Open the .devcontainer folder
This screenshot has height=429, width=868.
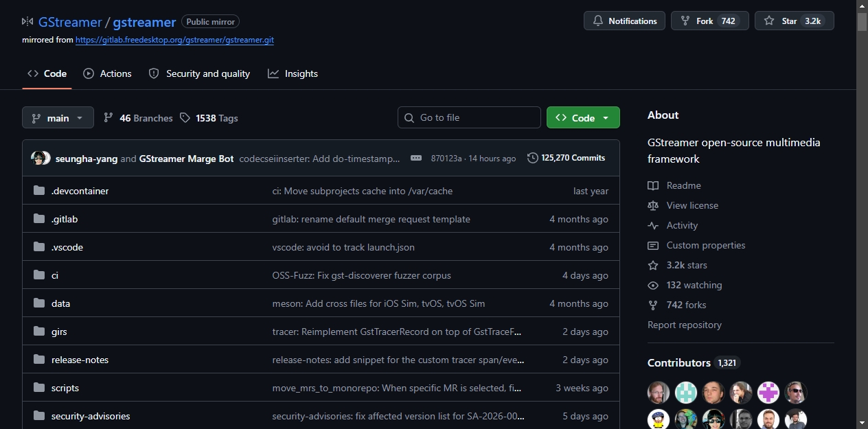click(x=80, y=191)
